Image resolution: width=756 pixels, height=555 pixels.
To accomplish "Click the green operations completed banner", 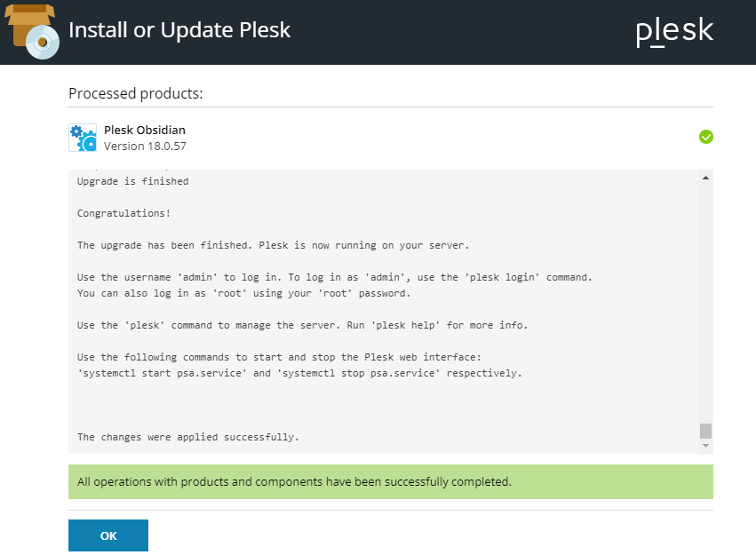I will tap(391, 482).
